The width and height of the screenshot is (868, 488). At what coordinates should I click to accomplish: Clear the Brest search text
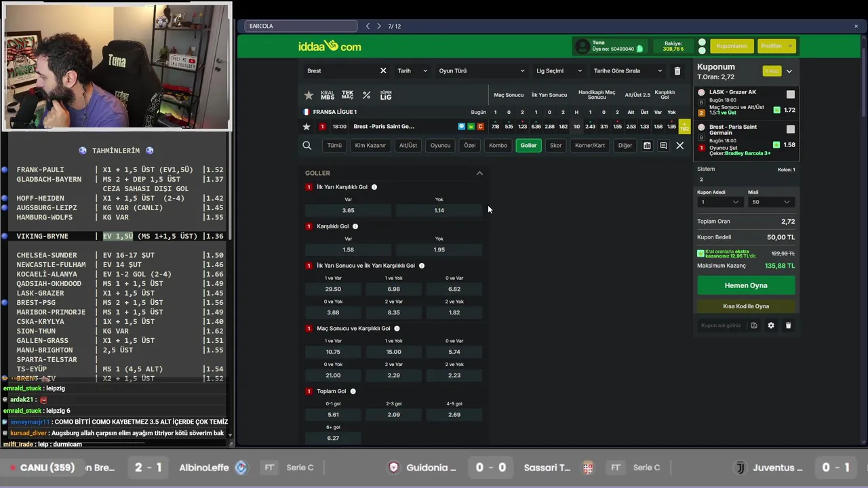click(383, 70)
